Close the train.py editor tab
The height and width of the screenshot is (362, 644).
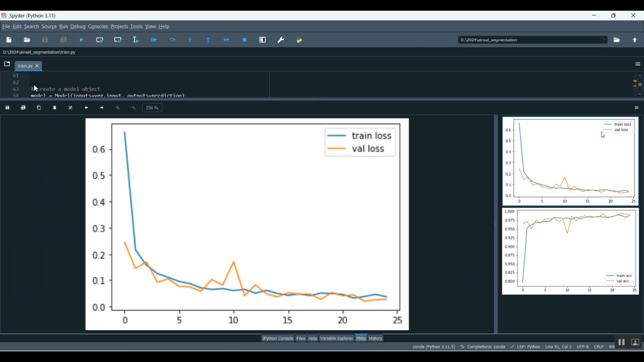(37, 66)
